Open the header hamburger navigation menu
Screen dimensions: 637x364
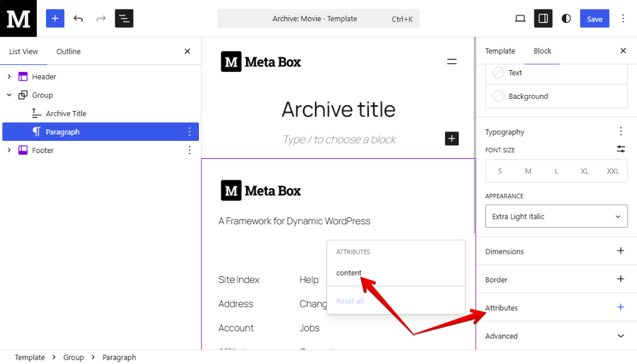pos(451,62)
